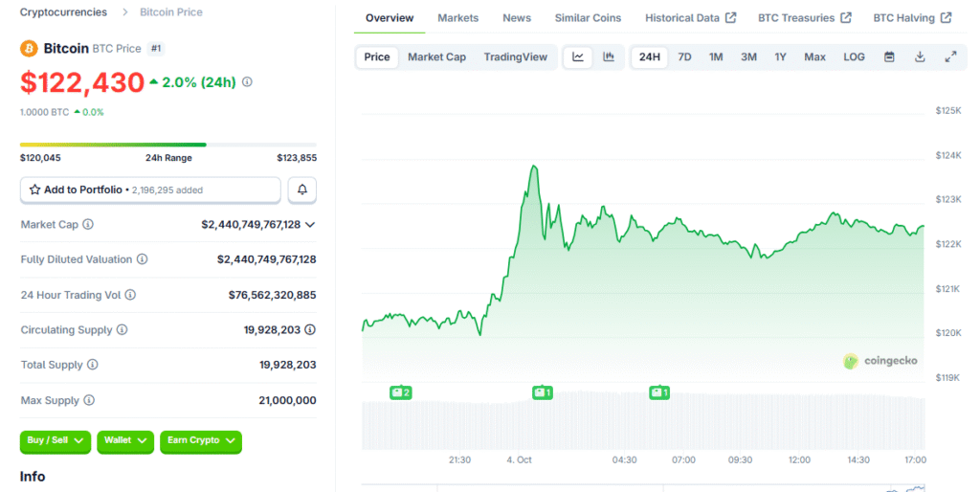The image size is (980, 492).
Task: Click the news marker labeled 2 on chart
Action: 400,392
